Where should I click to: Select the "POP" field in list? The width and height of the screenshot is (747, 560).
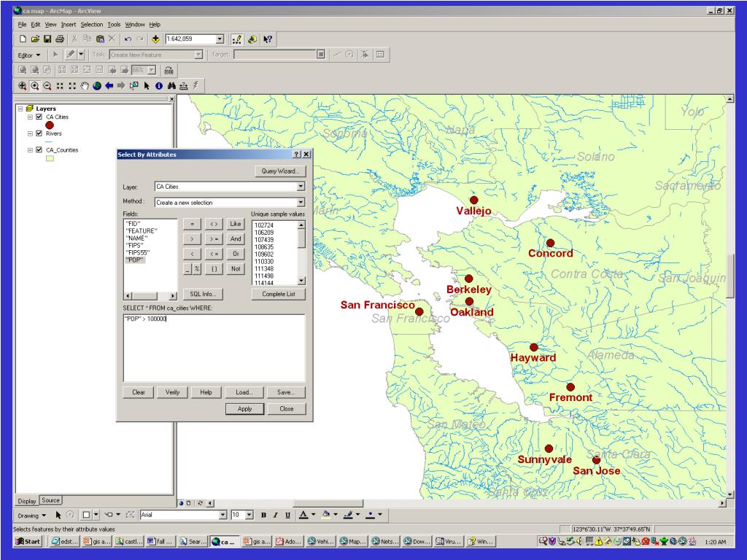135,260
